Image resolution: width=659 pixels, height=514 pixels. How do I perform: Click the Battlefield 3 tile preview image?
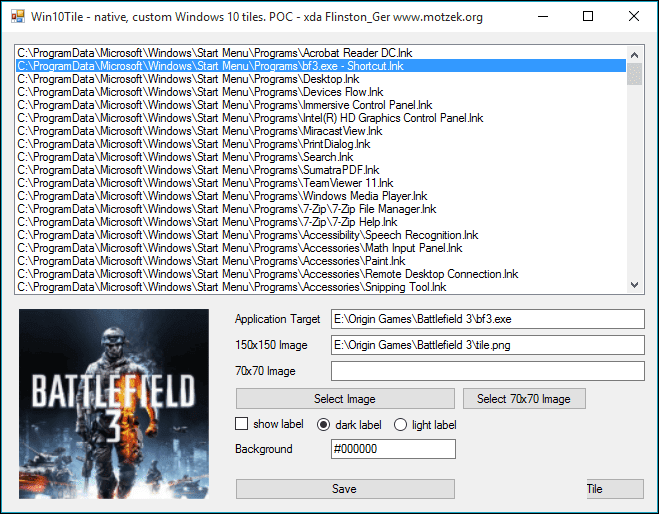pyautogui.click(x=113, y=404)
